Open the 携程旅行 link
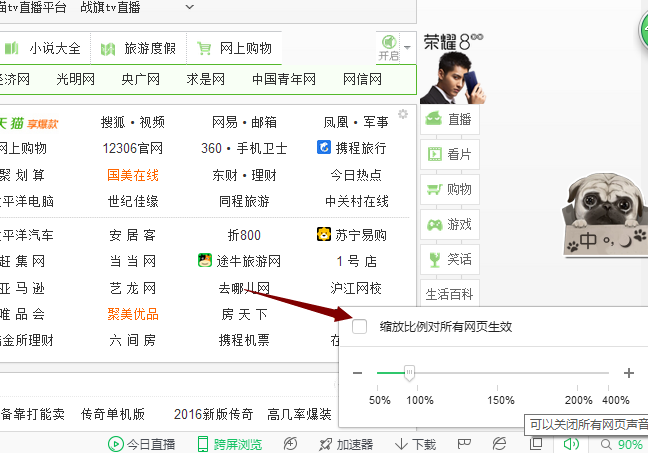648x453 pixels. [x=352, y=148]
